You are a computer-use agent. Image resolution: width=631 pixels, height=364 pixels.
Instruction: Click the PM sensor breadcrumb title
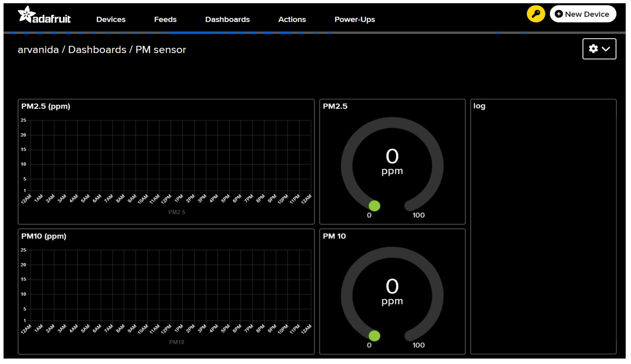[161, 50]
